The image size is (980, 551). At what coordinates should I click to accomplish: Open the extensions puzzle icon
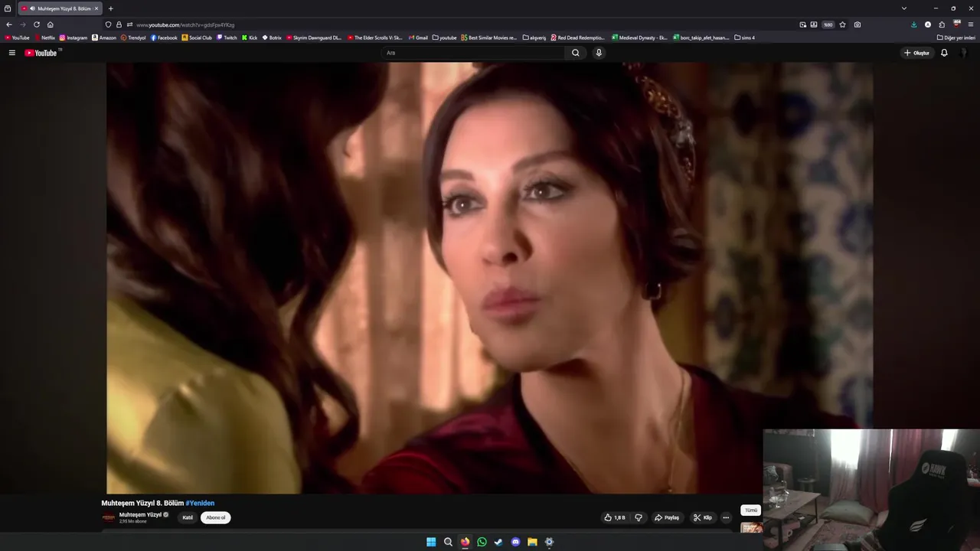[942, 24]
